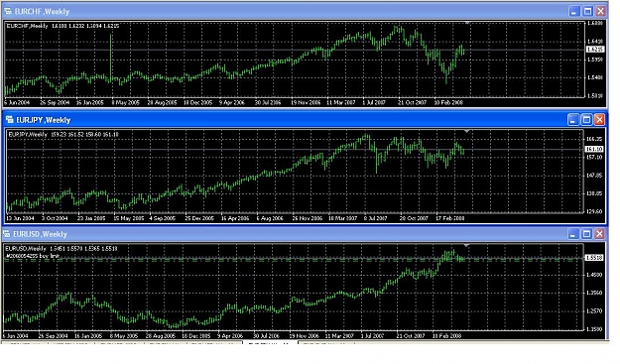Image resolution: width=620 pixels, height=364 pixels.
Task: Click the 10 Feb 2008 date in EURUSD chart
Action: tap(446, 336)
